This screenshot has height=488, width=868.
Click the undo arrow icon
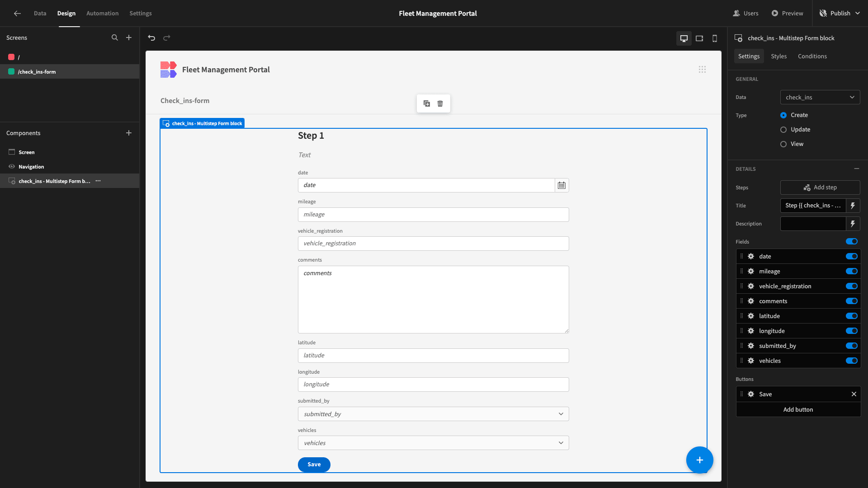pyautogui.click(x=151, y=38)
